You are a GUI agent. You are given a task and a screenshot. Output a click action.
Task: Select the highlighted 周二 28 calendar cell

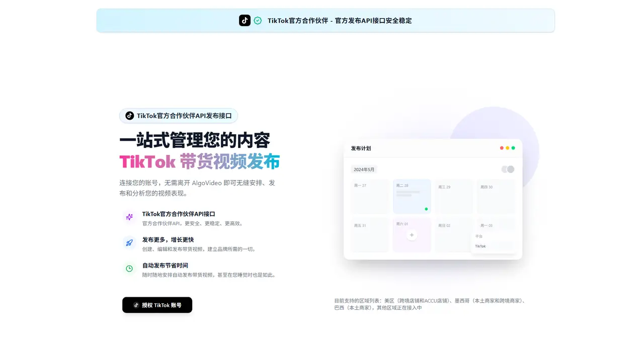[412, 197]
